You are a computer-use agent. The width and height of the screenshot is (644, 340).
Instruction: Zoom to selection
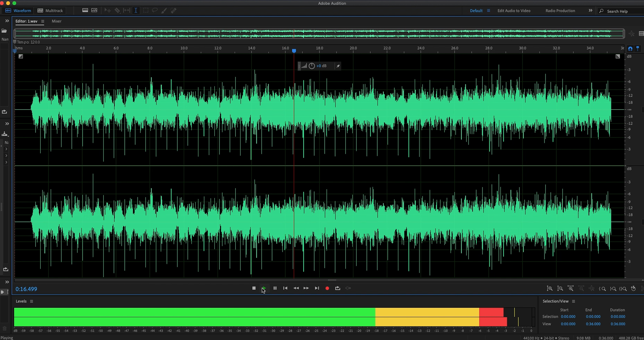[x=623, y=289]
